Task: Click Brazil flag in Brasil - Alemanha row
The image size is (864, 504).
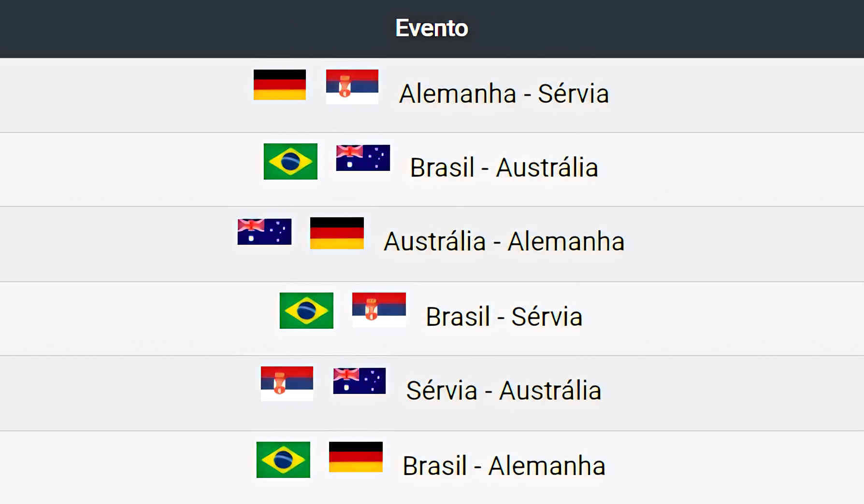Action: (x=283, y=460)
